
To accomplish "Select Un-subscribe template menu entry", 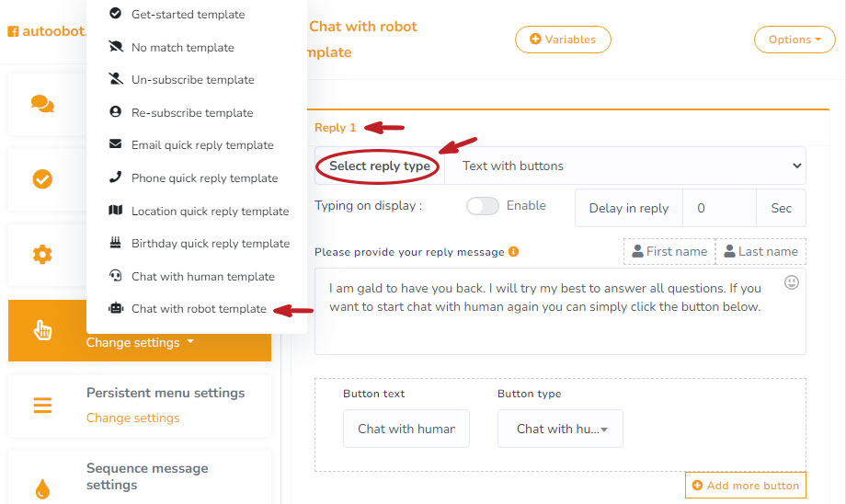I will click(x=192, y=80).
